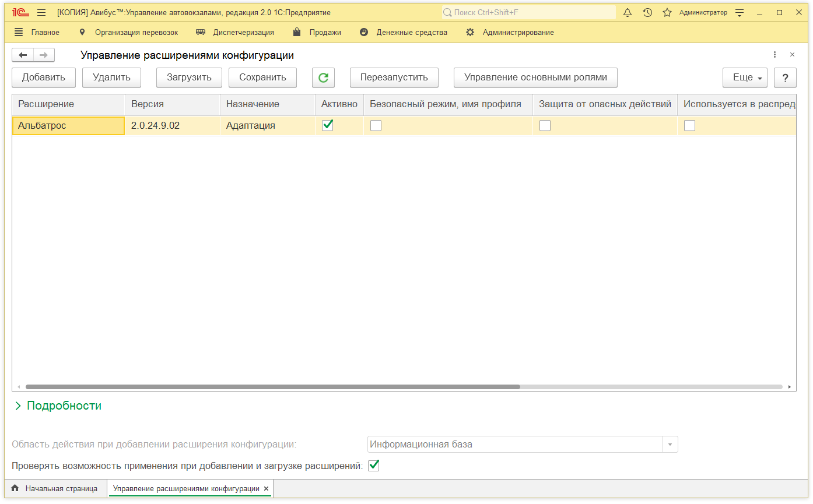Viewport: 813px width, 504px height.
Task: Open Информационная база dropdown arrow
Action: (670, 445)
